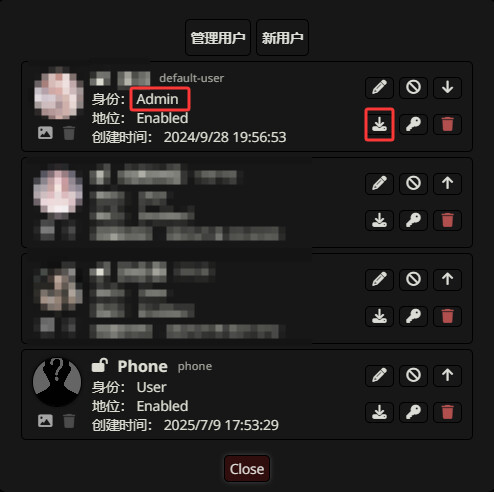Image resolution: width=494 pixels, height=492 pixels.
Task: Promote the third blurred user with up arrow
Action: (x=447, y=280)
